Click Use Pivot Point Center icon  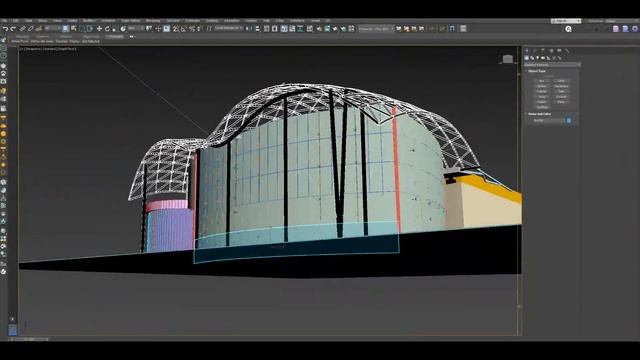149,29
